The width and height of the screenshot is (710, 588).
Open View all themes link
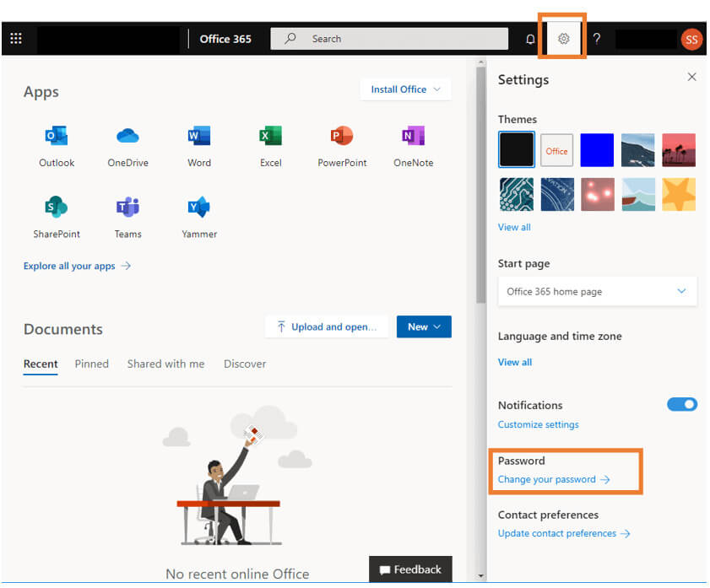point(514,227)
